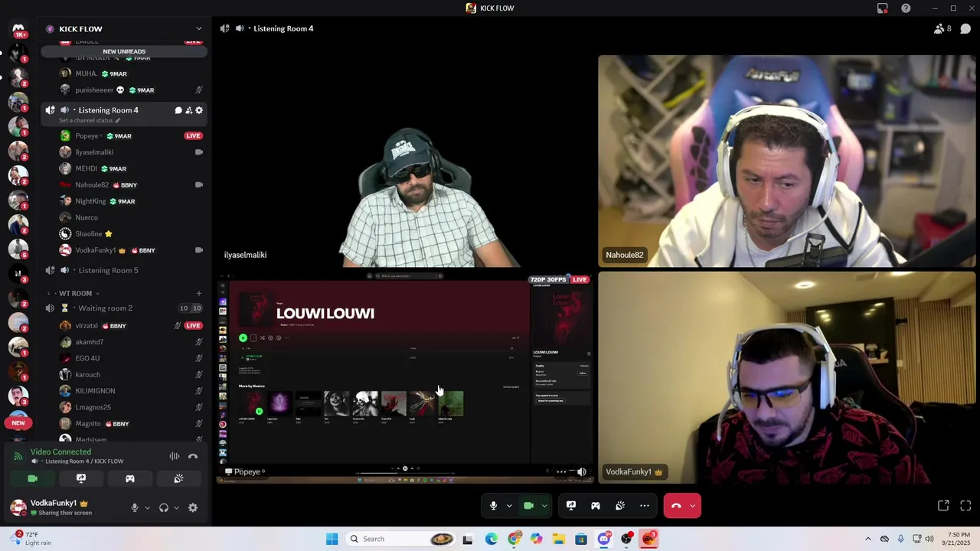The width and height of the screenshot is (980, 551).
Task: Open Listening Room 4 channel settings gear
Action: point(199,110)
